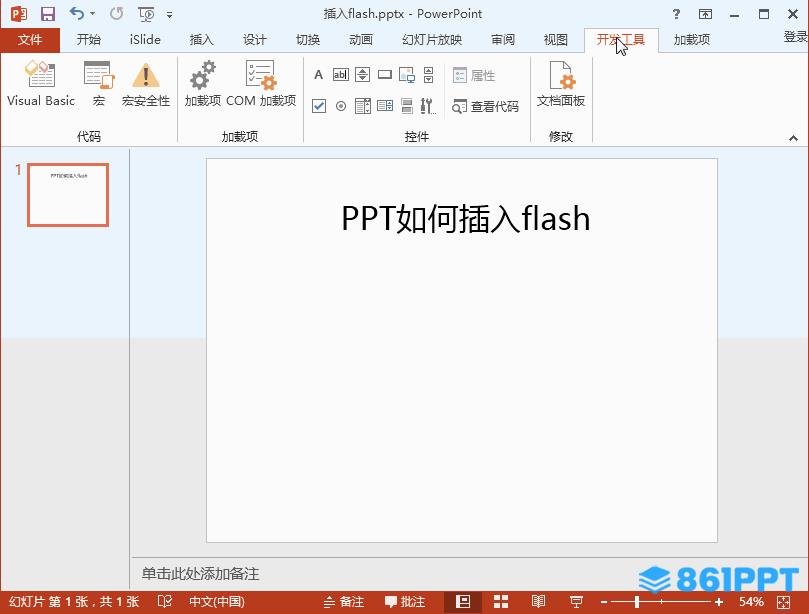Switch to the iSlide tab
This screenshot has height=614, width=809.
pos(145,40)
